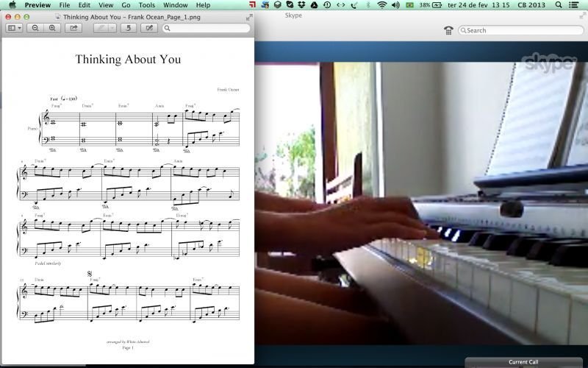
Task: Open the volume control in menu bar
Action: point(395,5)
